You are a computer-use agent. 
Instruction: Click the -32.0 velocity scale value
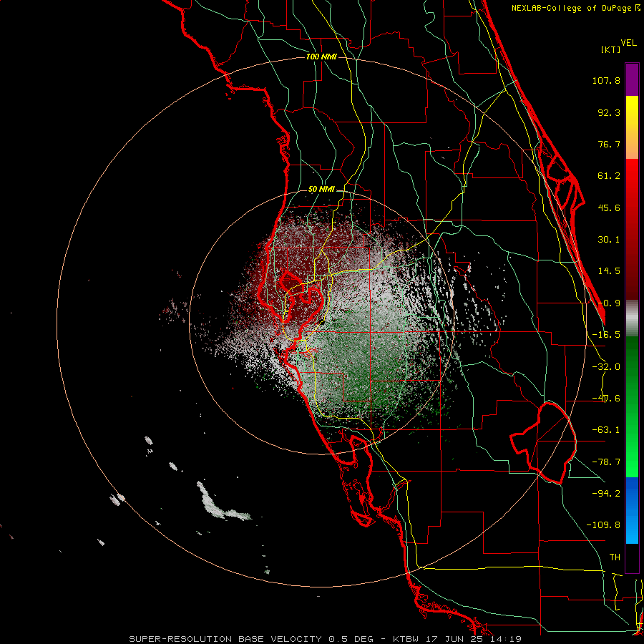coord(606,367)
